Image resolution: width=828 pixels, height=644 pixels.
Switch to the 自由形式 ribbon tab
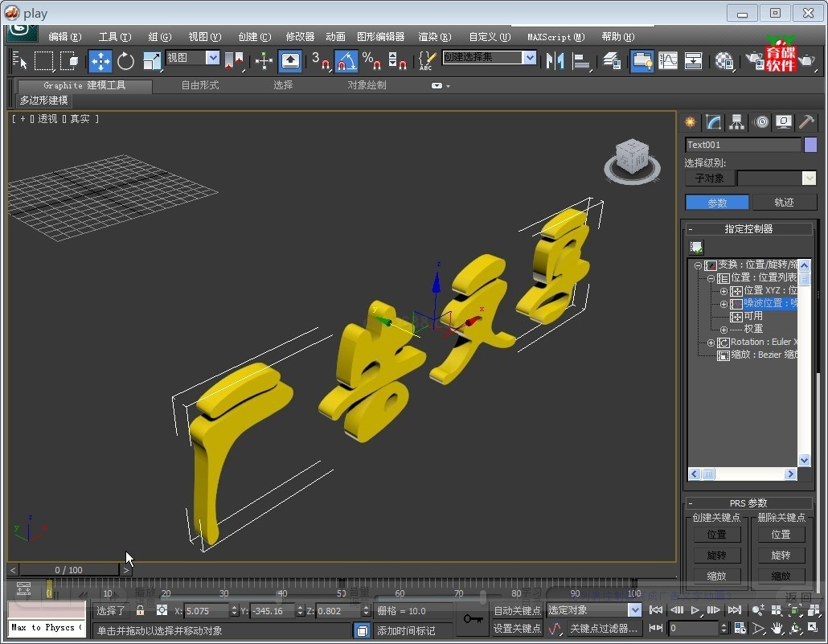pyautogui.click(x=199, y=85)
